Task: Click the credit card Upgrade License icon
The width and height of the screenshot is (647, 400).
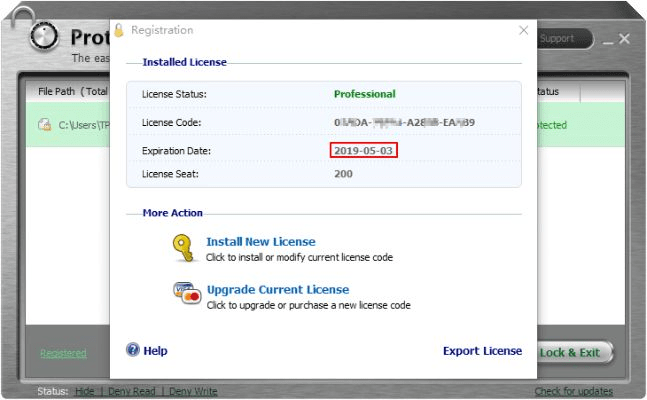Action: coord(186,295)
